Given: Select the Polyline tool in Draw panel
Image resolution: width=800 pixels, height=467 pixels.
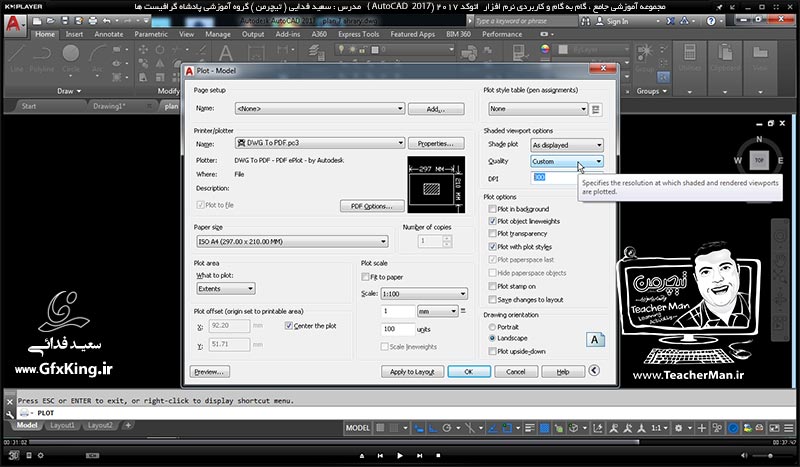Looking at the screenshot, I should tap(41, 58).
